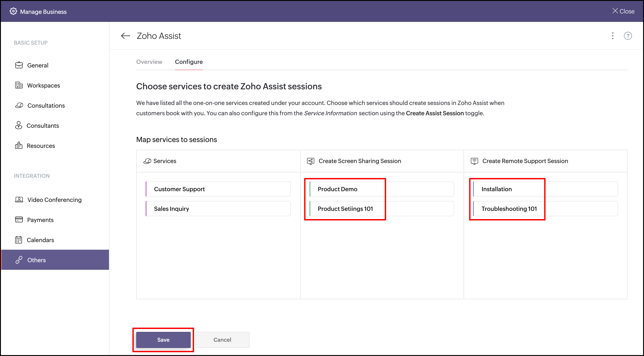Select the Product Demo service card
Screen dimensions: 644x356
click(381, 189)
